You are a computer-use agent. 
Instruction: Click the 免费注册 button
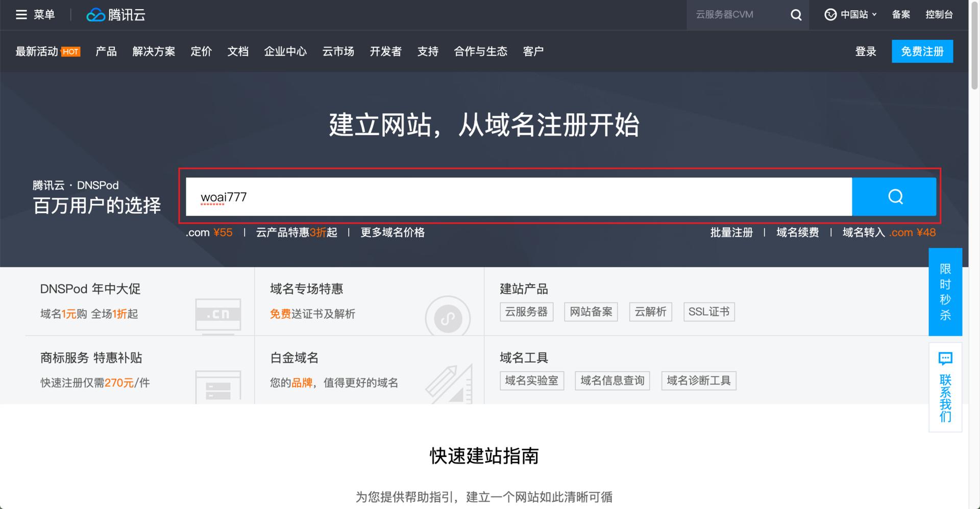922,51
